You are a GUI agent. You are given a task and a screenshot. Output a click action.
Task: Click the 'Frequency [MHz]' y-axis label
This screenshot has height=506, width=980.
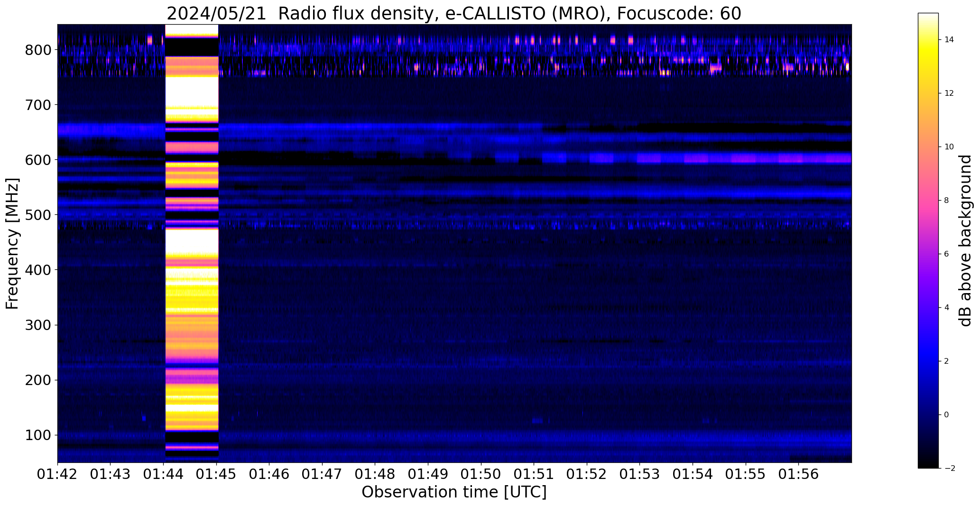click(x=12, y=243)
